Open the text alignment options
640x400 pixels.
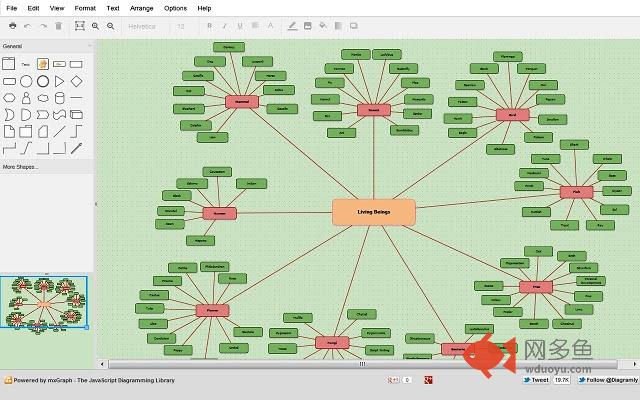(255, 26)
